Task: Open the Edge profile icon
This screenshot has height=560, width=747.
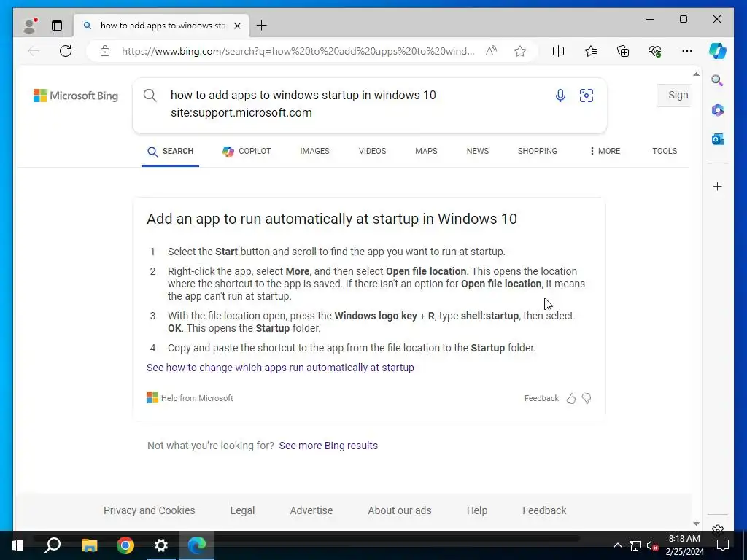Action: click(x=30, y=26)
